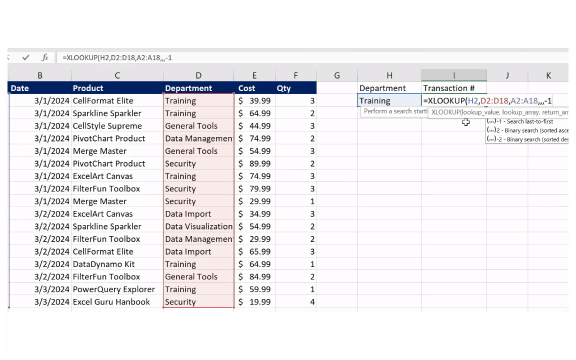Click the 89.99 cost cell
The image size is (576, 360).
point(254,163)
